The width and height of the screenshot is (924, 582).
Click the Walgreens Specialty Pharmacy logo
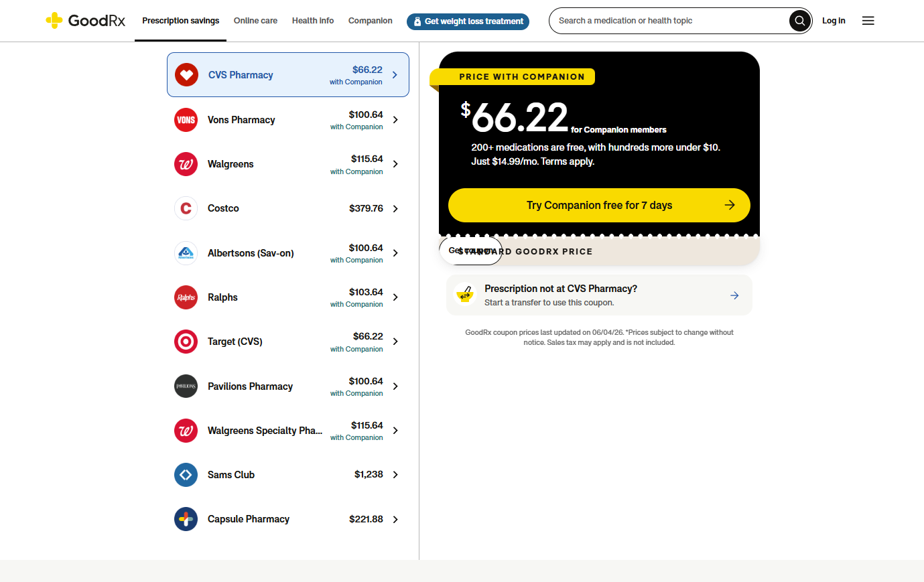(186, 431)
